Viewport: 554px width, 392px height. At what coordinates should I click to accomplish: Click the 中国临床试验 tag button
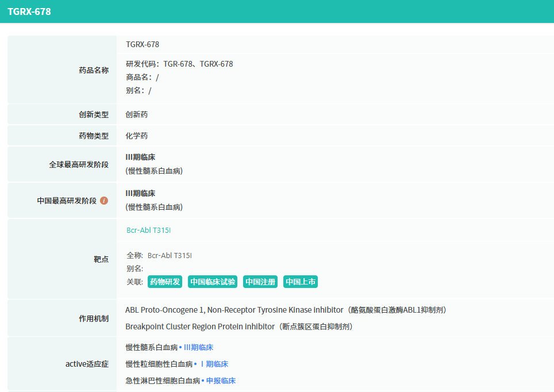point(213,282)
